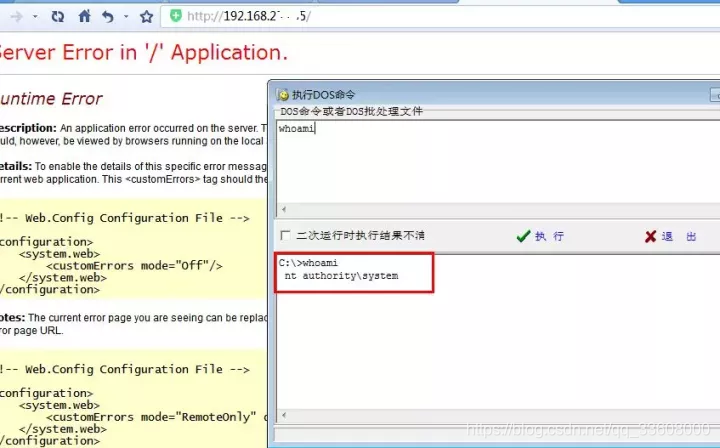Click the undo/restore closed page arrow
The image size is (720, 448).
108,17
